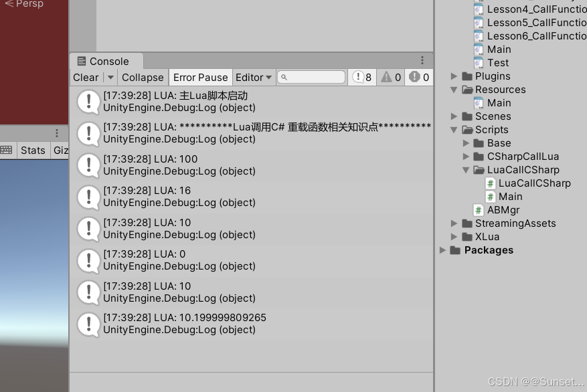Clear the console log
This screenshot has width=587, height=392.
(x=86, y=78)
